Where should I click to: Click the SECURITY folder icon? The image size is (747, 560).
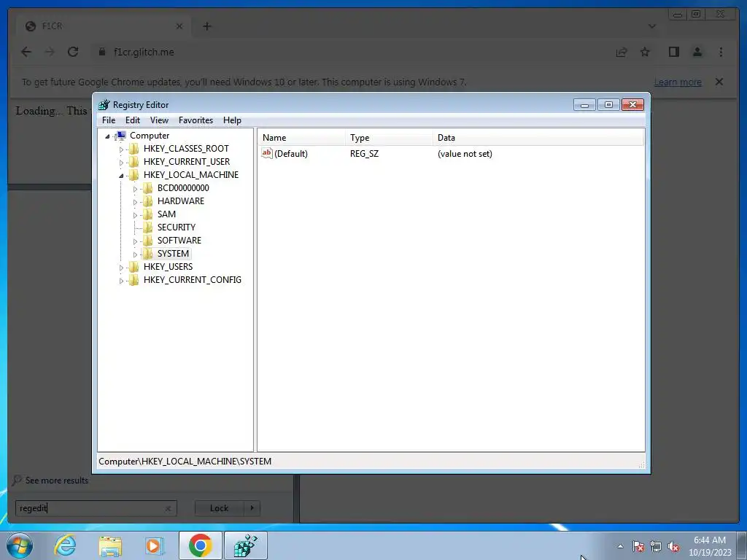click(147, 227)
